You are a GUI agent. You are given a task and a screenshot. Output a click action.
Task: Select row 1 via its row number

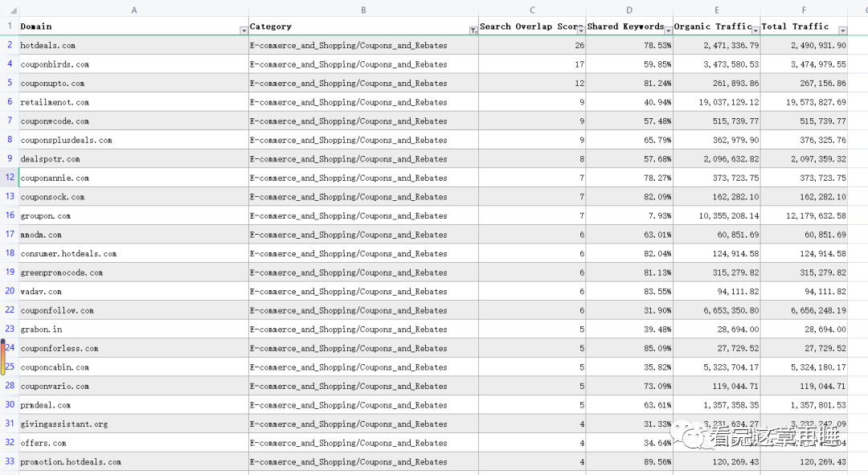(x=10, y=26)
